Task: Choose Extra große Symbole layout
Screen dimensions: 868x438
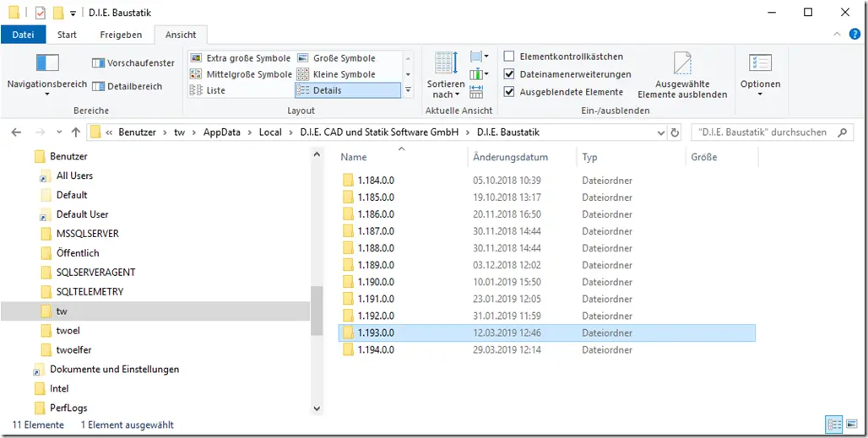Action: coord(241,58)
